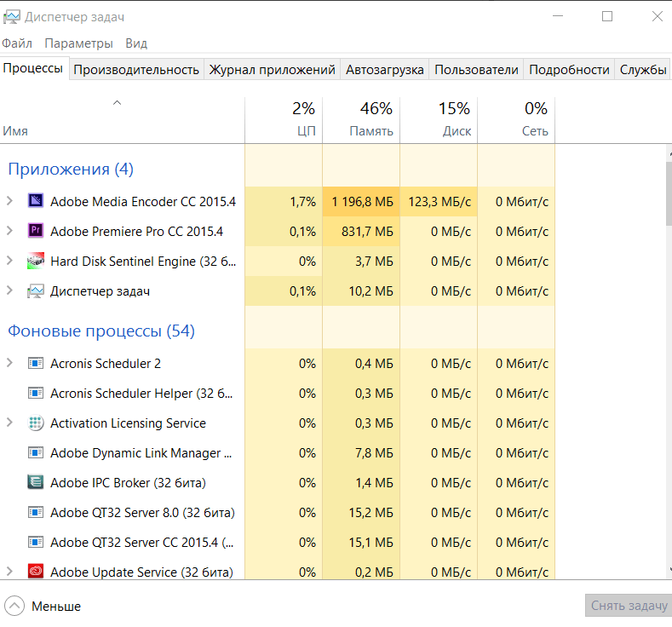Click the Adobe Dynamic Link Manager icon

point(36,452)
